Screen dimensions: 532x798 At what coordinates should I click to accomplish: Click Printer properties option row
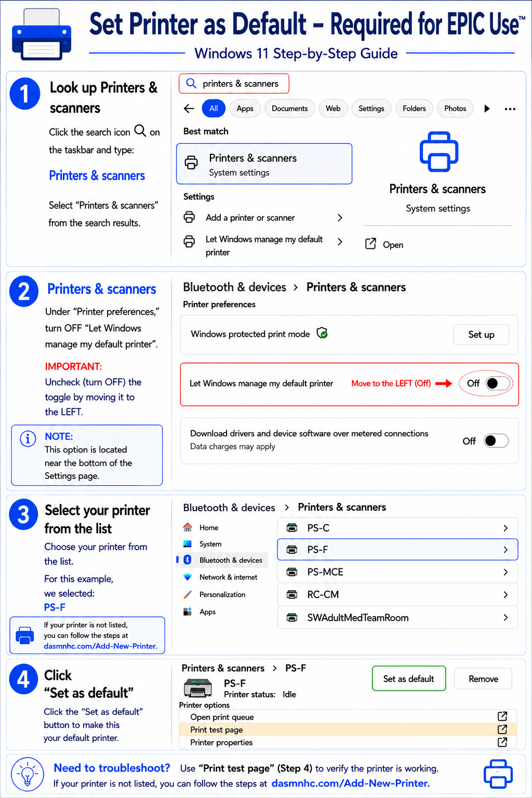pos(348,742)
